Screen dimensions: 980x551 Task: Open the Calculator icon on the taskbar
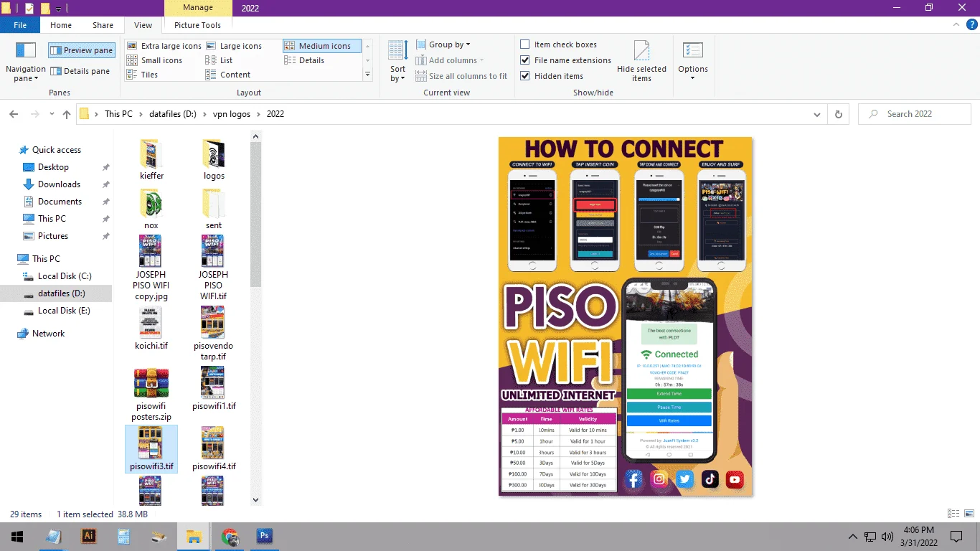click(x=124, y=536)
